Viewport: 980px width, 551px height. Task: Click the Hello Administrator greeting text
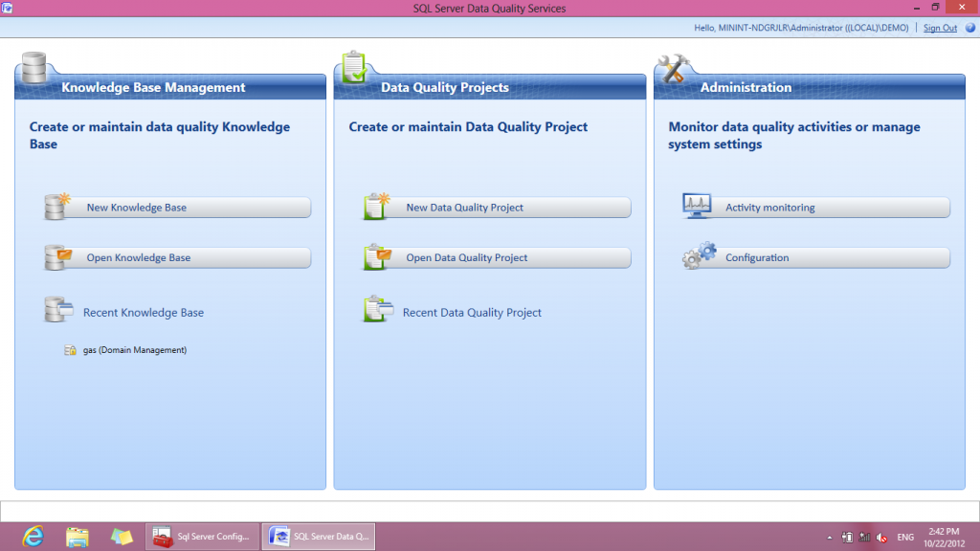tap(801, 28)
